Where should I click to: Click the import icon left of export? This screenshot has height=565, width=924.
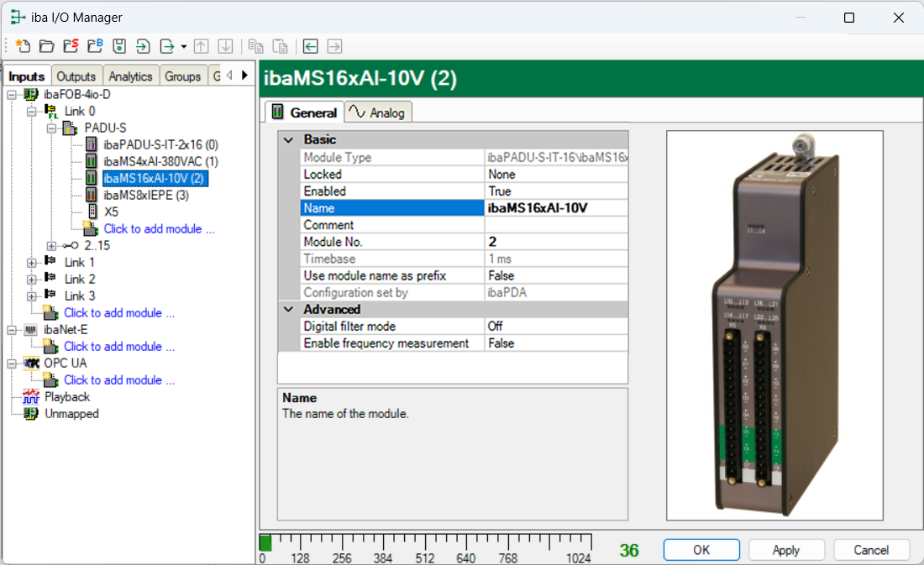point(143,46)
